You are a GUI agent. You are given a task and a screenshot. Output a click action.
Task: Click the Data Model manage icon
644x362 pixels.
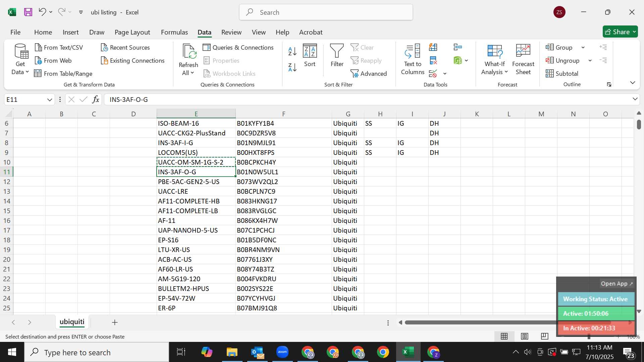tap(458, 61)
